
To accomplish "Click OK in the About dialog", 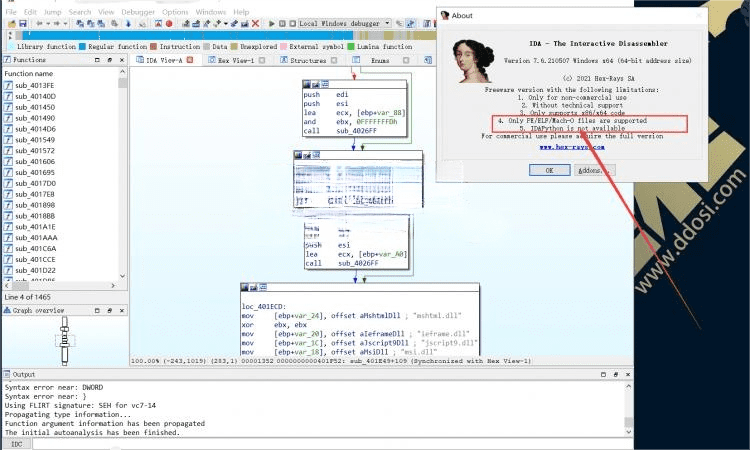I will [549, 170].
